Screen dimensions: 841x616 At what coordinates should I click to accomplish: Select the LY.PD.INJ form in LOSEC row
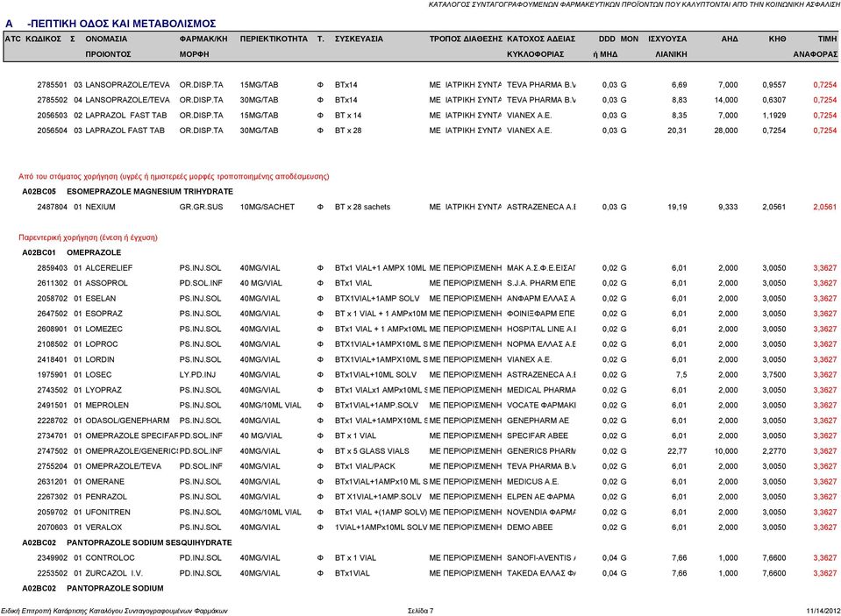[x=197, y=375]
